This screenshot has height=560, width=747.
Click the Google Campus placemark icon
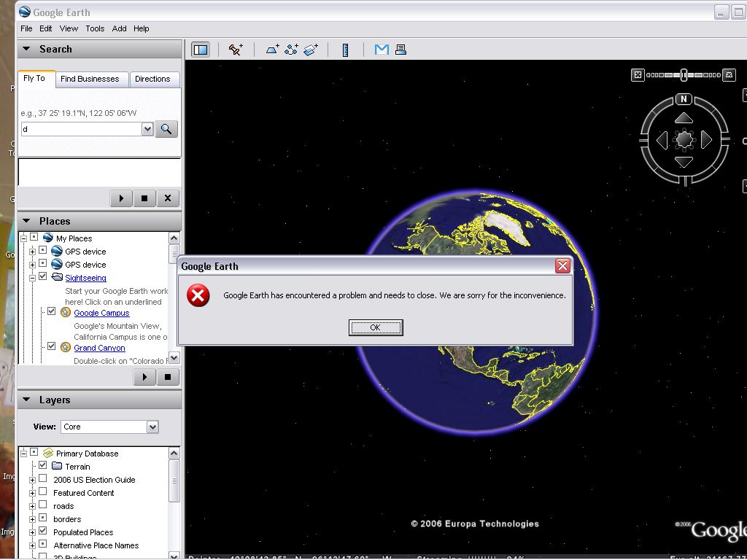pos(66,312)
